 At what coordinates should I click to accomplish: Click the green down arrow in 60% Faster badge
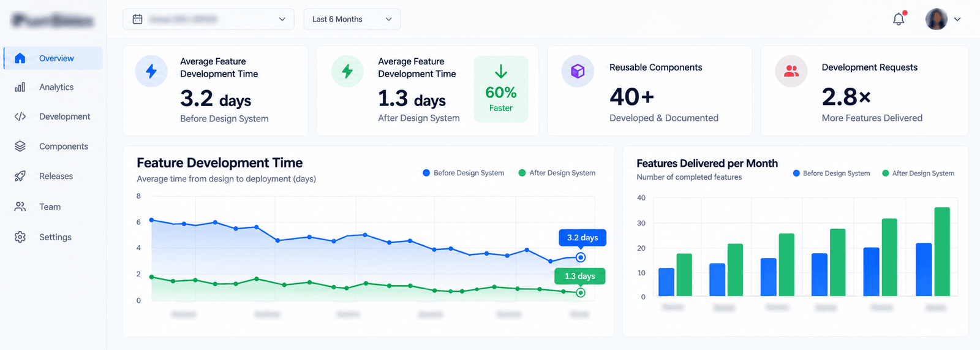501,72
